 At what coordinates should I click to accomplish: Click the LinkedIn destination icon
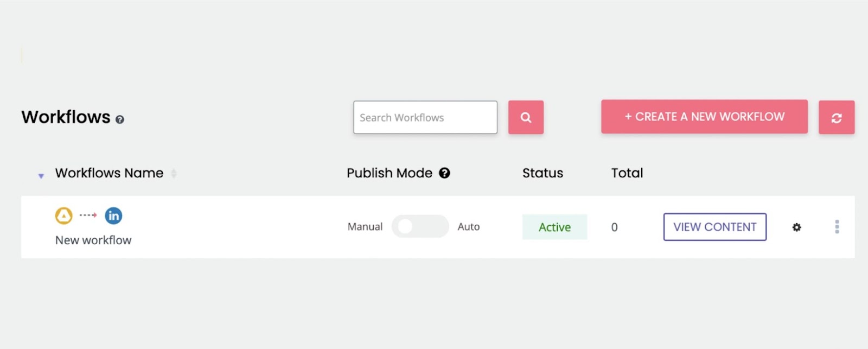point(113,216)
